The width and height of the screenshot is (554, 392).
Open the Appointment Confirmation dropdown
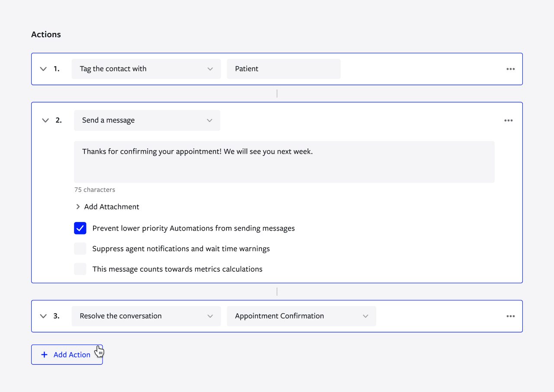(x=301, y=316)
